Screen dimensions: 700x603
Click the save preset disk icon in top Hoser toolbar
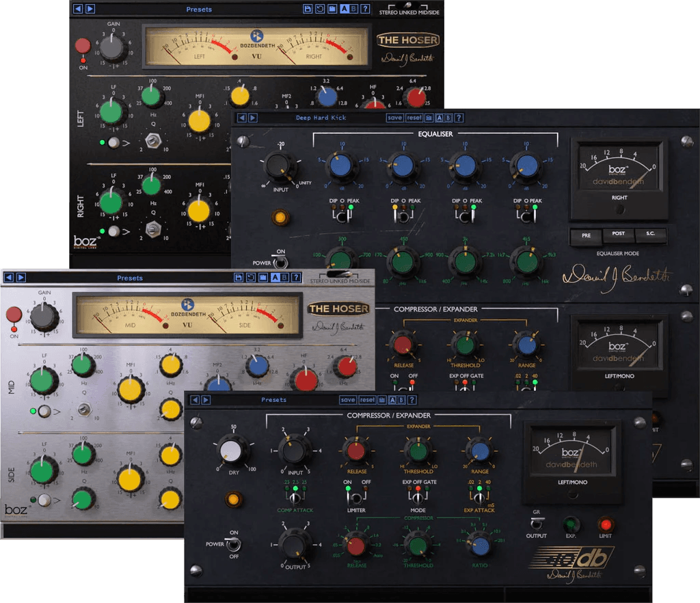[x=308, y=10]
